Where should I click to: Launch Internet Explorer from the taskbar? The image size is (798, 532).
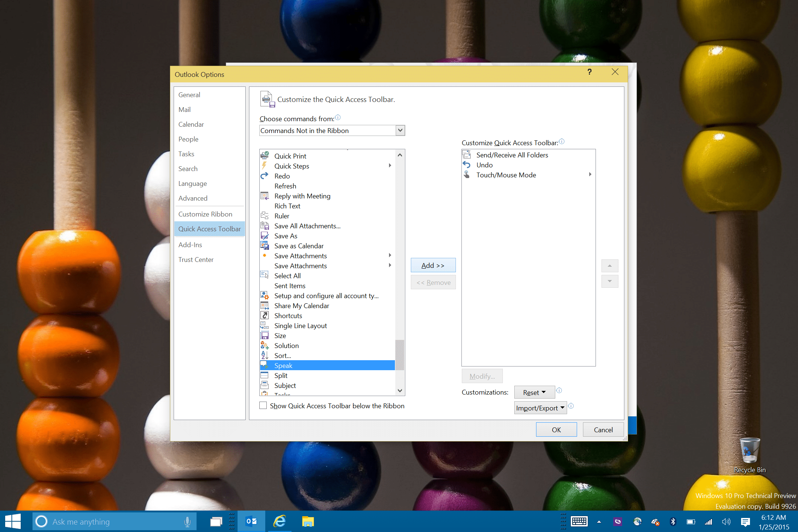[x=280, y=521]
